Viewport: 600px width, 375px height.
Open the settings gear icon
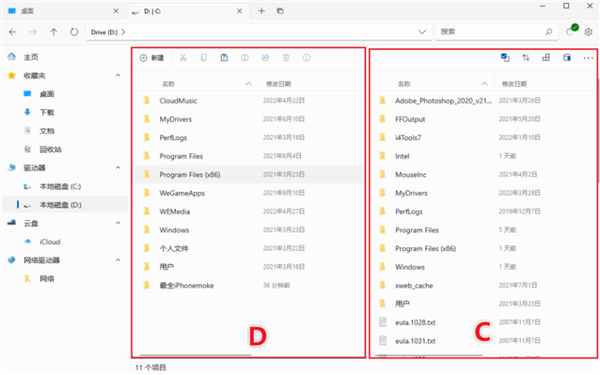589,32
